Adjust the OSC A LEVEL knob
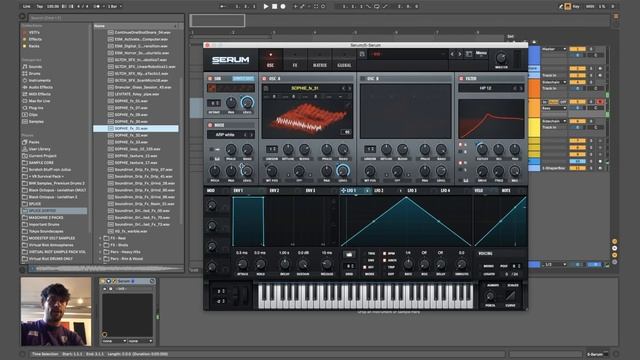 [343, 171]
